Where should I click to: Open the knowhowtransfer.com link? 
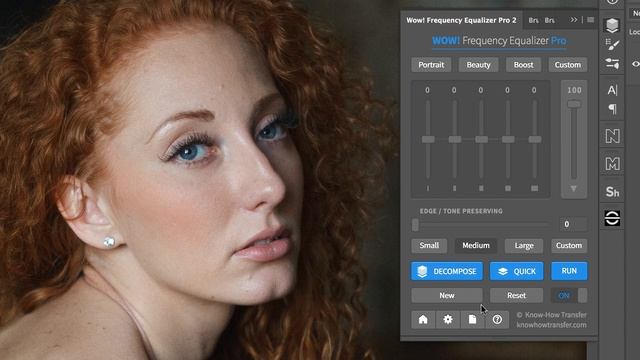(x=551, y=325)
